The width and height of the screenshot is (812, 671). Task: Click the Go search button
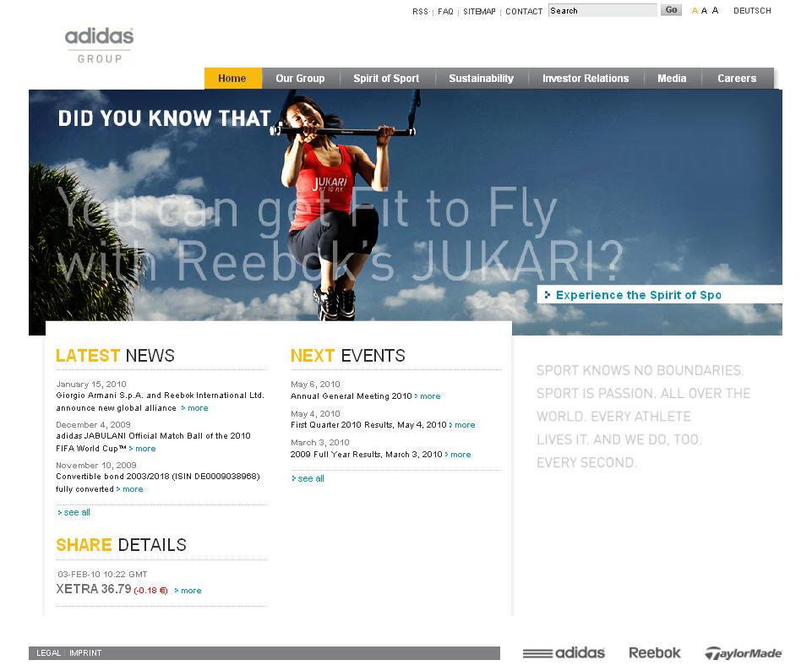point(671,10)
